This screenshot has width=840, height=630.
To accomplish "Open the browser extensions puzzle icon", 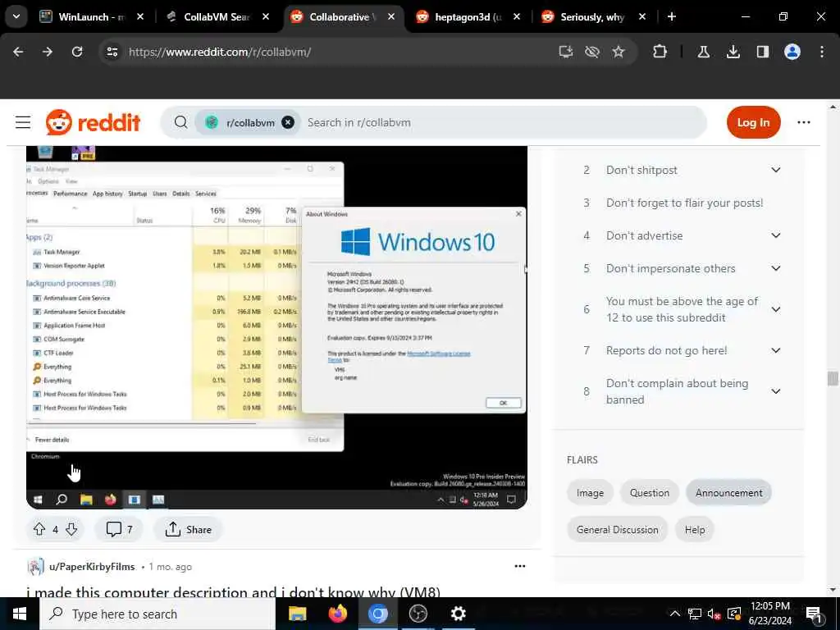I will (x=660, y=52).
